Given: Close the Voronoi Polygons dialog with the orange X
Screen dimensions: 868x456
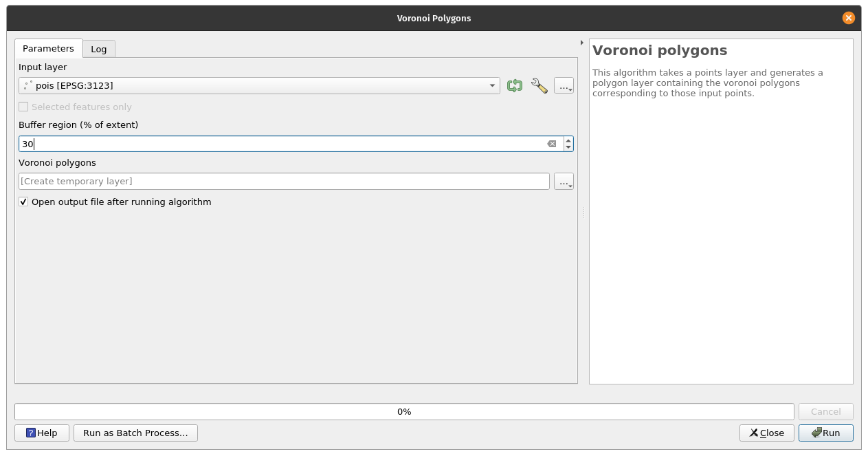Looking at the screenshot, I should pyautogui.click(x=848, y=19).
